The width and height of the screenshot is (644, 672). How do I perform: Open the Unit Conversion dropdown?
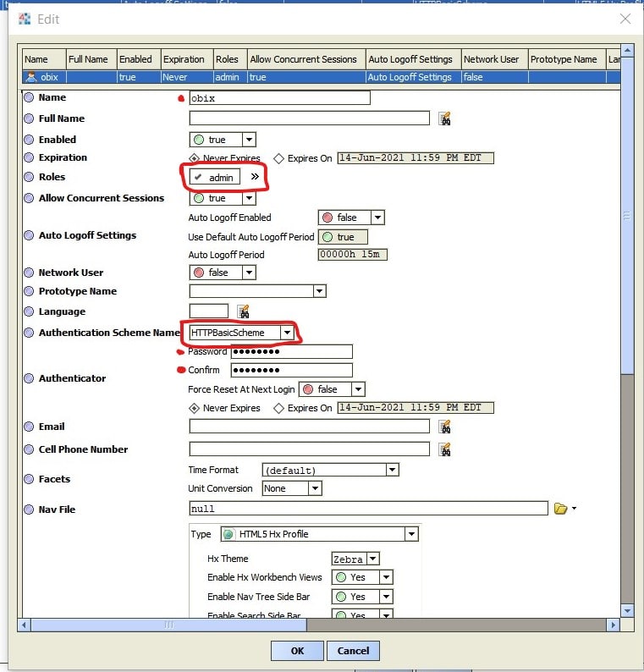click(315, 488)
